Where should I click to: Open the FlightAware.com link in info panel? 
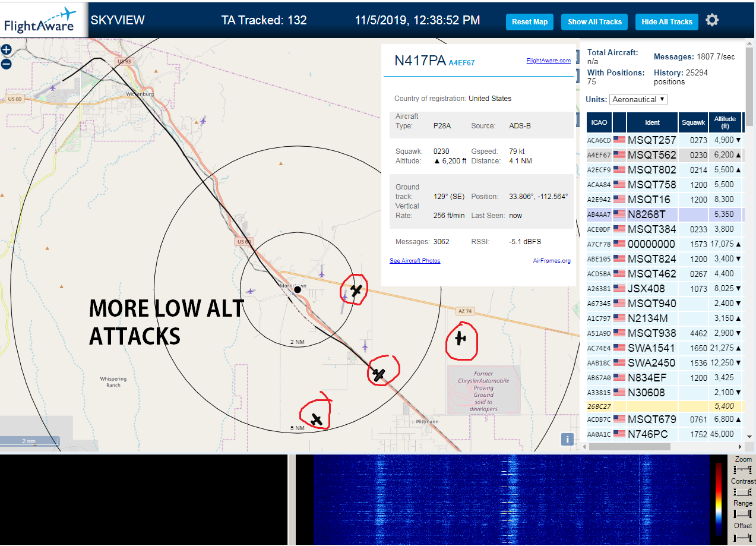coord(548,60)
